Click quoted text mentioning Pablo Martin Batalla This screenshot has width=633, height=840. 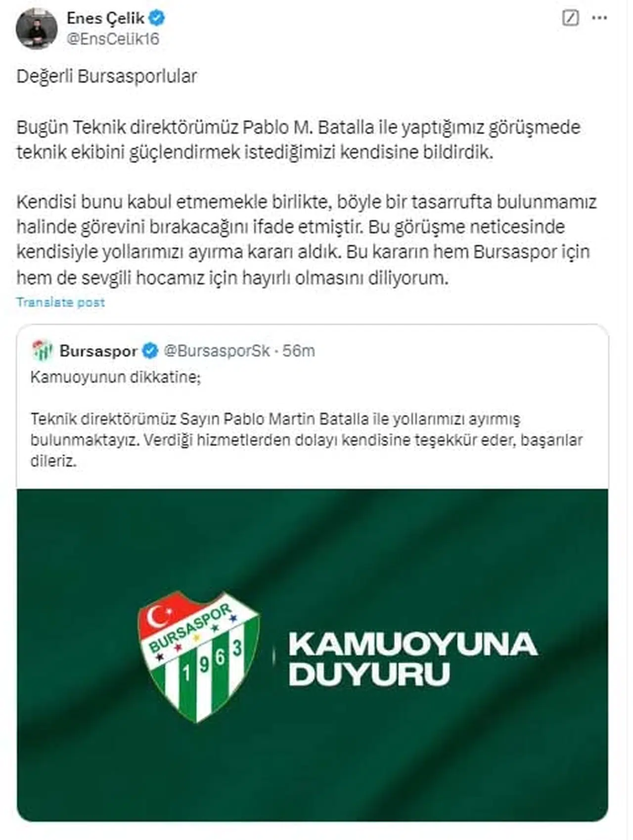point(307,440)
